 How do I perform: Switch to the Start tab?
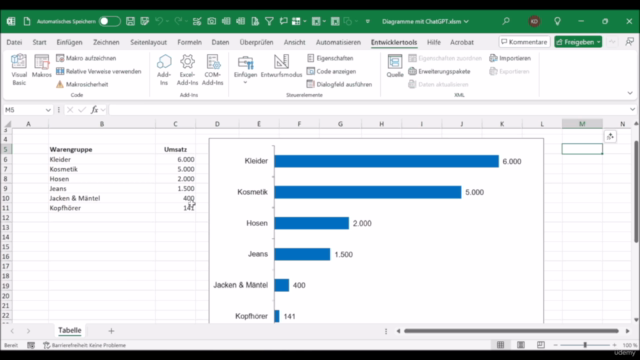(40, 42)
